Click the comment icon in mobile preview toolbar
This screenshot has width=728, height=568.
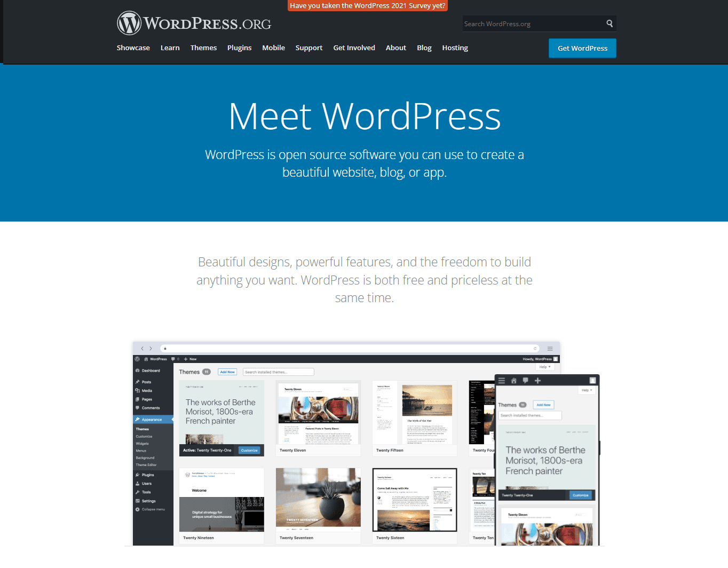pyautogui.click(x=526, y=381)
